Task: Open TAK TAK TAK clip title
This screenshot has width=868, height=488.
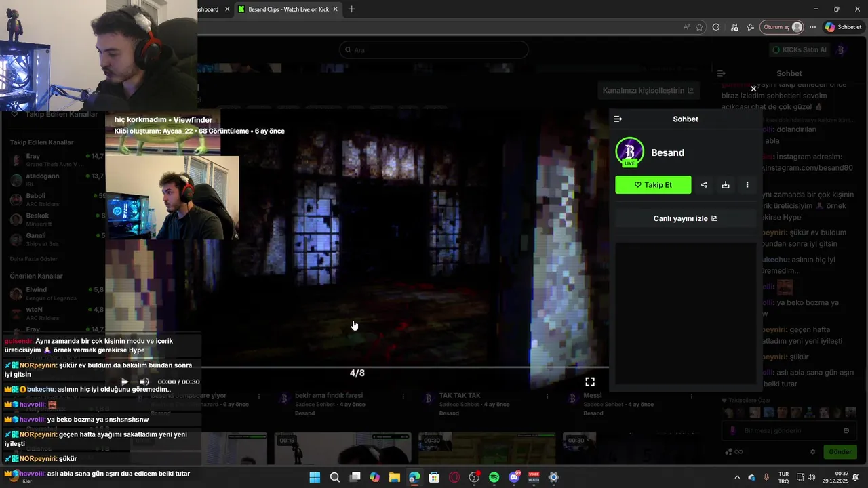Action: (460, 395)
